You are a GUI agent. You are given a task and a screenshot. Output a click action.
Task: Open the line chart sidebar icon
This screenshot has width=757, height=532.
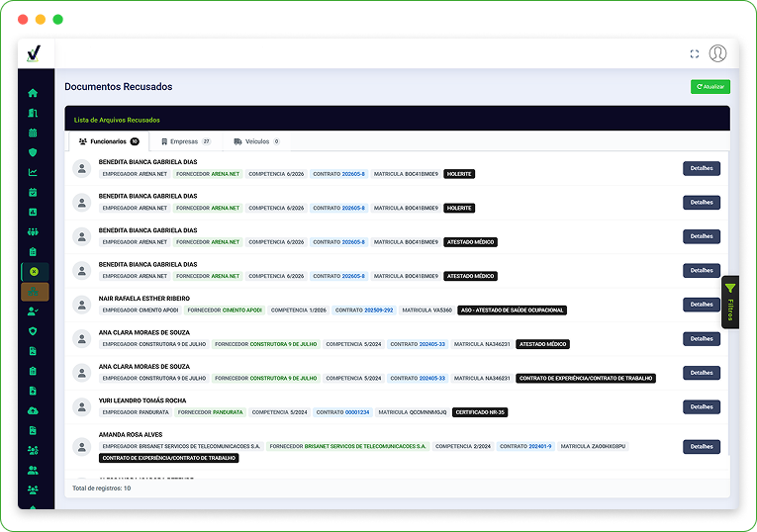tap(33, 172)
